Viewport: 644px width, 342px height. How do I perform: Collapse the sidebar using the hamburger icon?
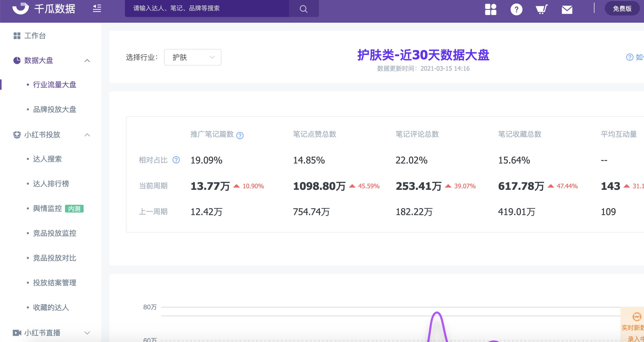(97, 9)
